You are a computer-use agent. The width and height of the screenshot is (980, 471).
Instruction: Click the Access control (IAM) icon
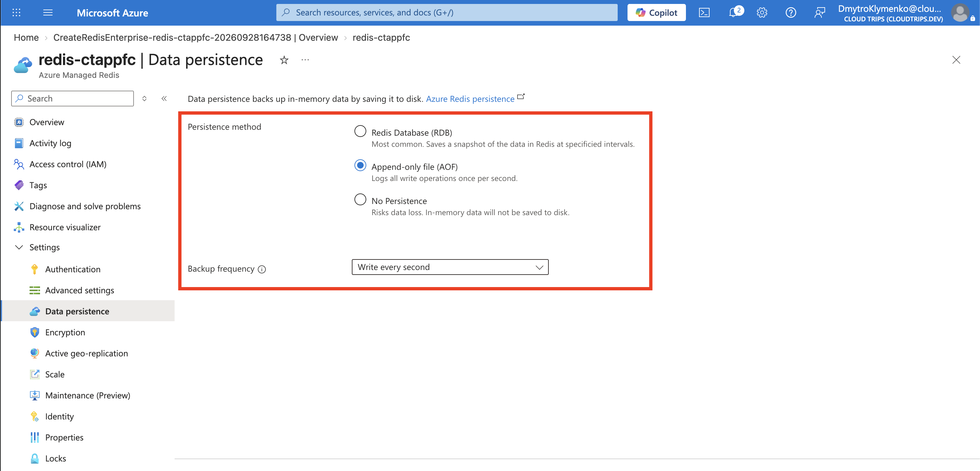[x=19, y=164]
